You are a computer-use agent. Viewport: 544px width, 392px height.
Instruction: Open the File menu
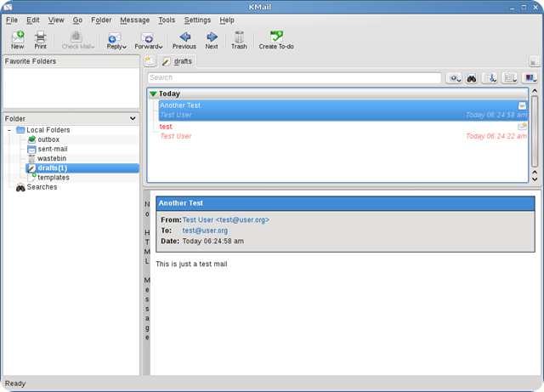tap(12, 20)
